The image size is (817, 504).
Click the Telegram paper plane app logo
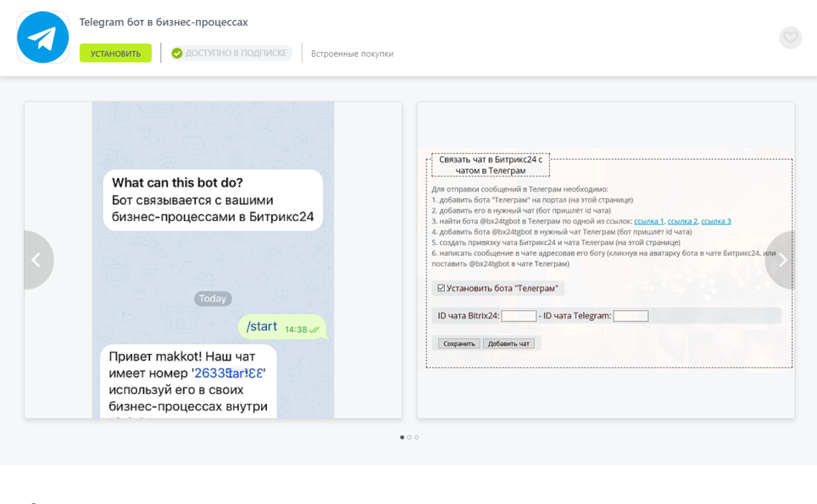point(43,38)
